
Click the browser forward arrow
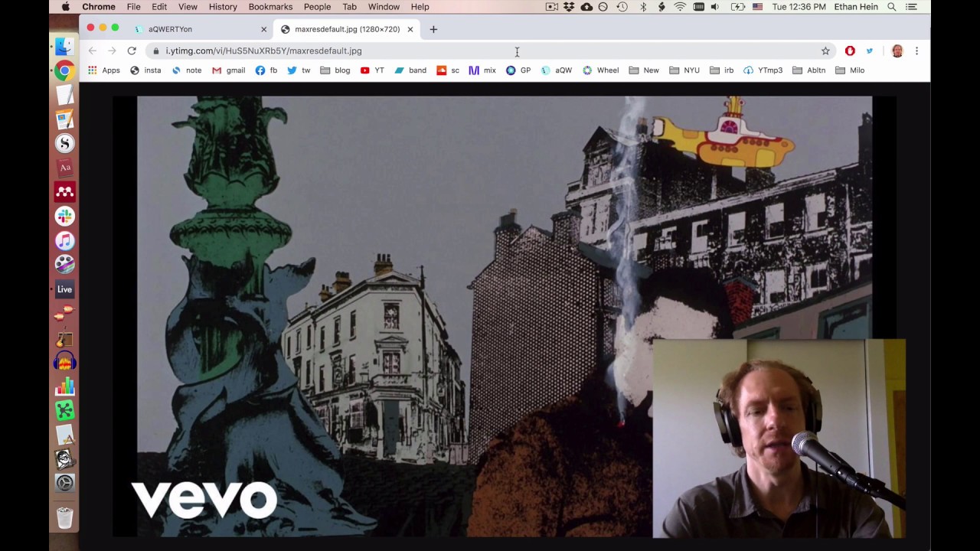(112, 51)
